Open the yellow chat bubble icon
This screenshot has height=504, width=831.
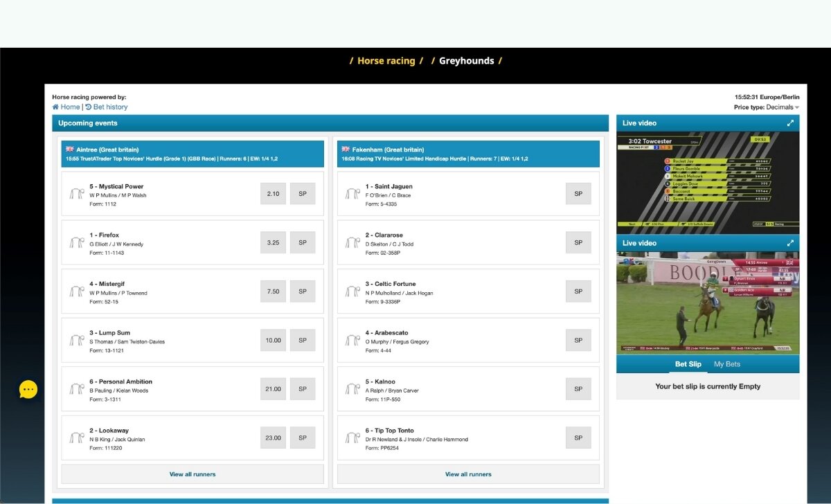coord(28,390)
